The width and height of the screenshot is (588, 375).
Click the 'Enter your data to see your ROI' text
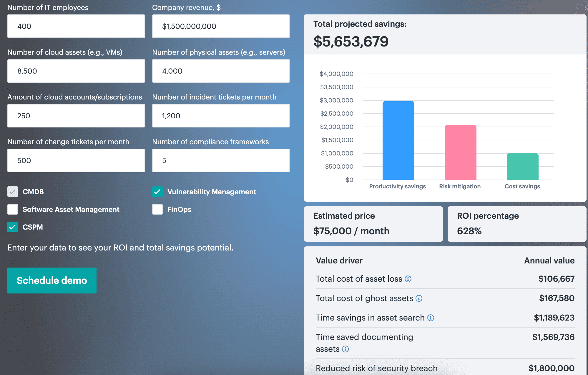pyautogui.click(x=120, y=248)
